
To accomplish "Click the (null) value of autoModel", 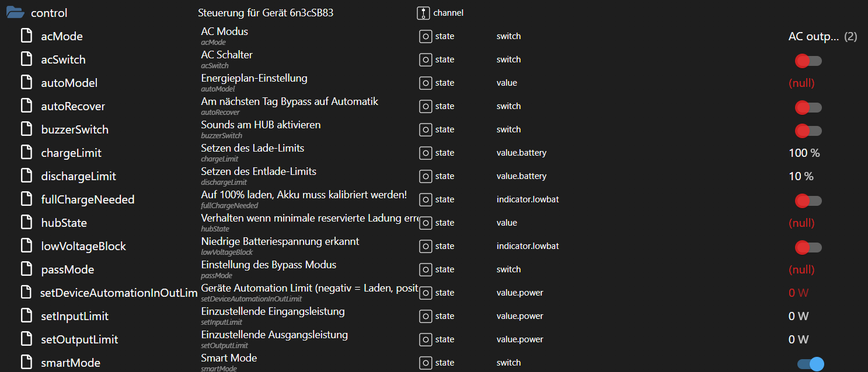I will click(801, 83).
